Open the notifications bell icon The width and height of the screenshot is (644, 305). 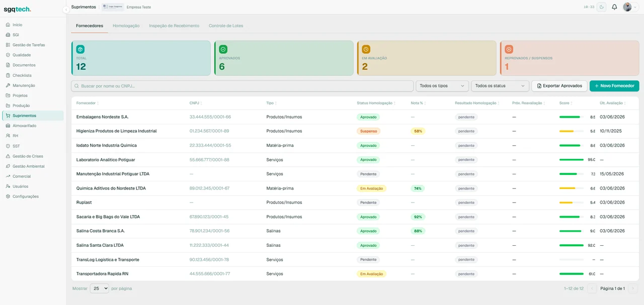(x=614, y=7)
